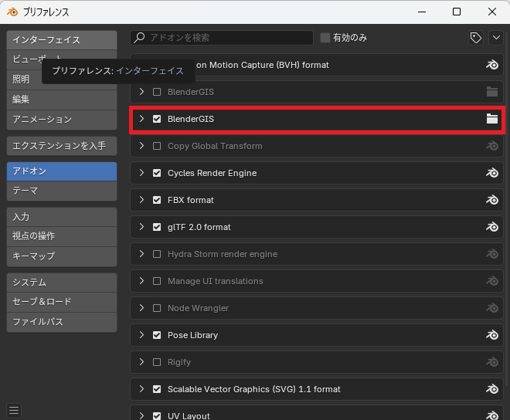Open エクステンションを入手 section
Screen dimensions: 510x420
62,146
